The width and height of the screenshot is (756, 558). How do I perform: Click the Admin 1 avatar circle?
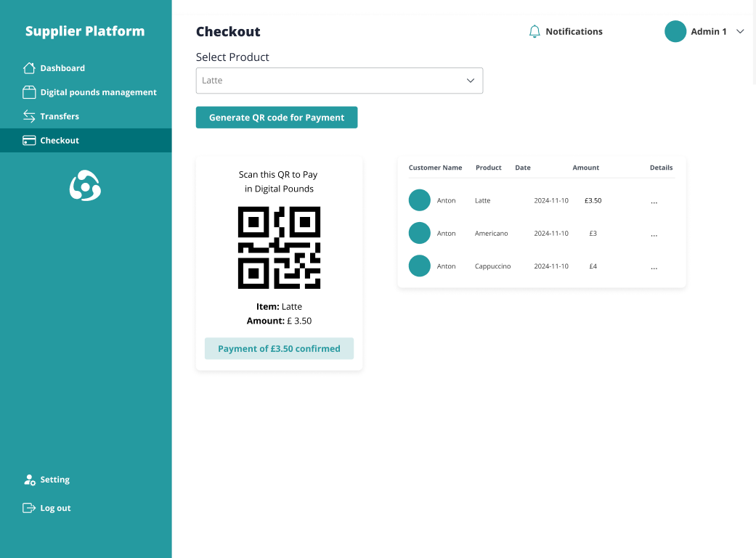click(x=675, y=31)
